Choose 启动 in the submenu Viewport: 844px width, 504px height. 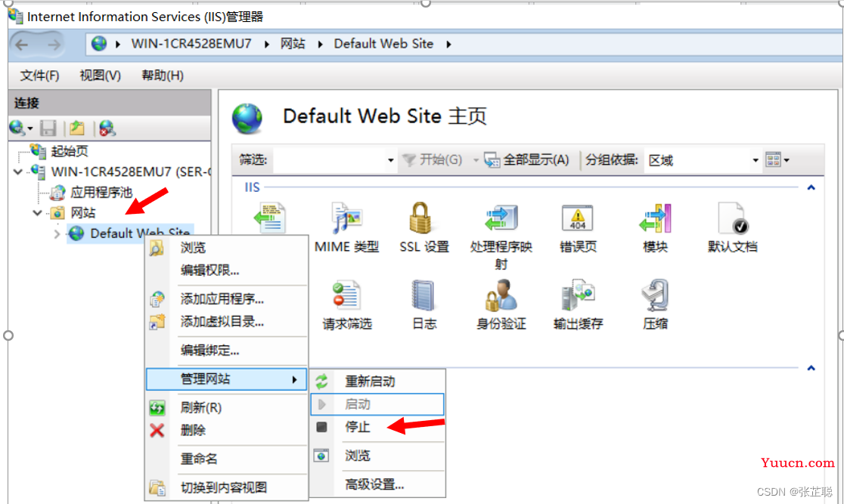pyautogui.click(x=378, y=404)
